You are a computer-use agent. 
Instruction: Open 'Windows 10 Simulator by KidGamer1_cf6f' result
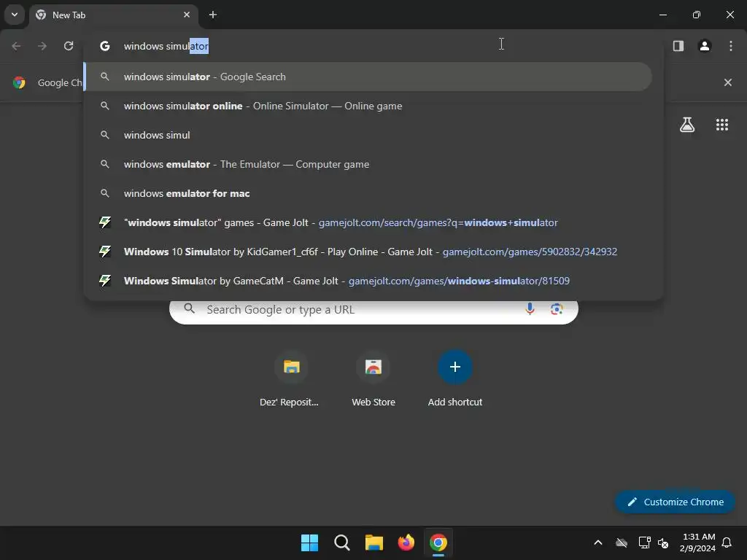click(x=368, y=252)
